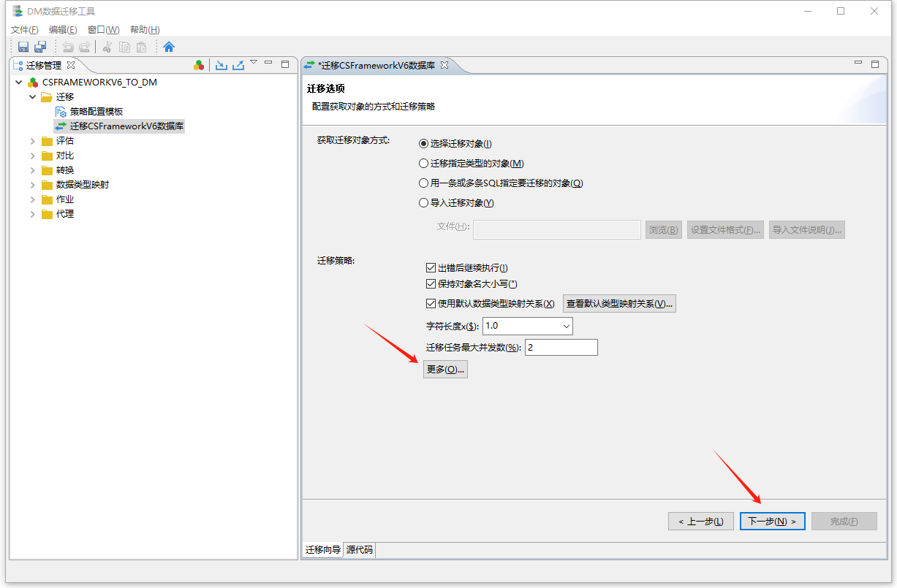Click the Copy toolbar icon

pyautogui.click(x=124, y=47)
